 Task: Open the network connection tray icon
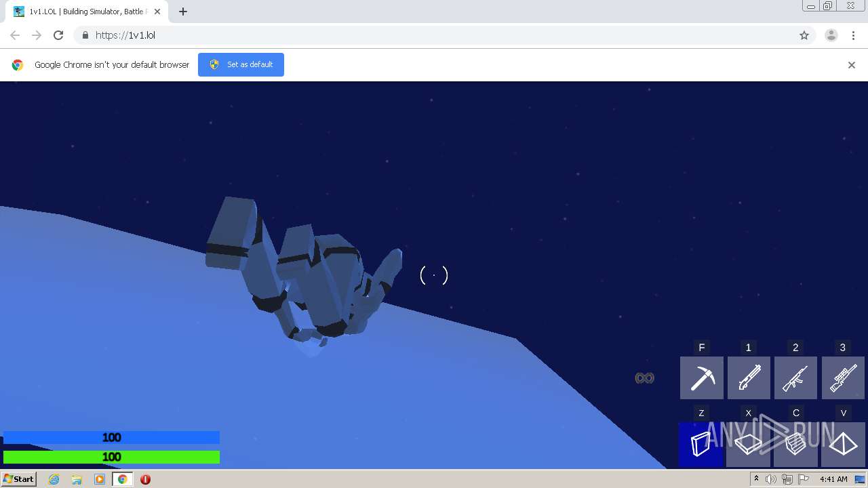tap(787, 479)
